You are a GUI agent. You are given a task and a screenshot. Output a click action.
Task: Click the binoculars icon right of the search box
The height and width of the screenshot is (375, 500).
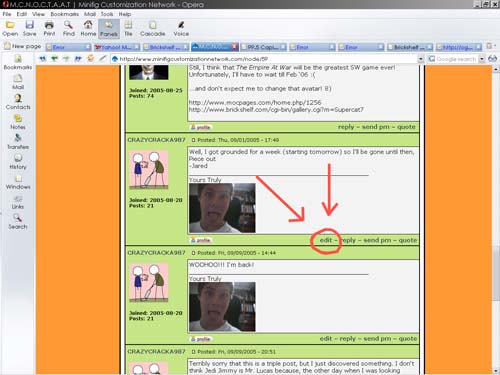click(x=492, y=59)
